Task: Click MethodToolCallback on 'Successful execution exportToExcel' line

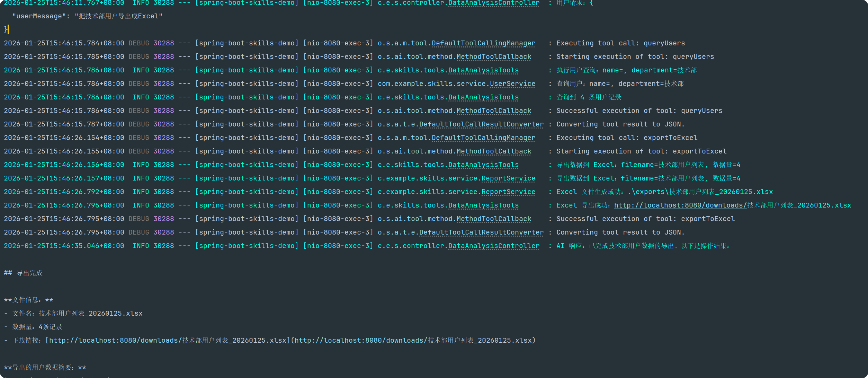Action: 494,219
